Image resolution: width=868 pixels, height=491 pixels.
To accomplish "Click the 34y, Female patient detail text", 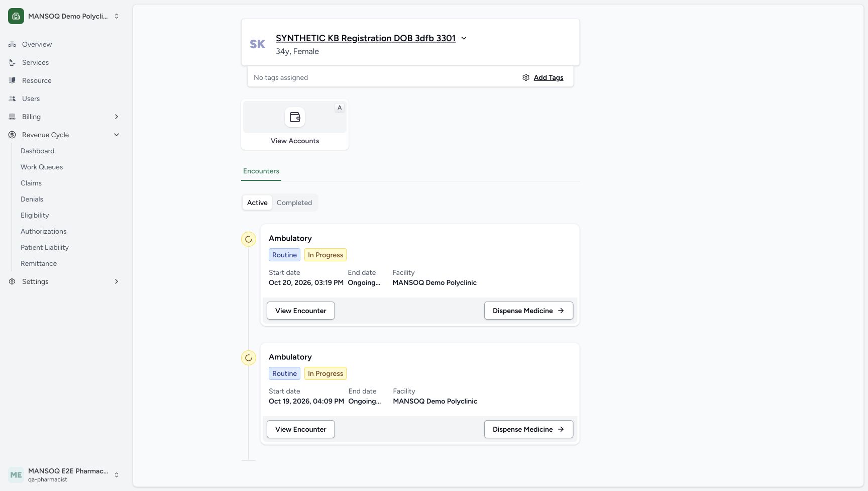I will pyautogui.click(x=297, y=51).
